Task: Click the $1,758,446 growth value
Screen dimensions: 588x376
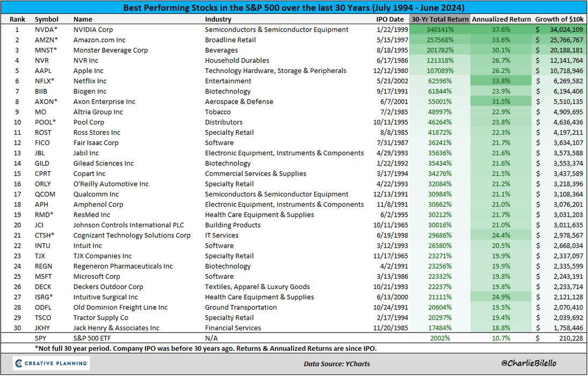Action: [559, 328]
